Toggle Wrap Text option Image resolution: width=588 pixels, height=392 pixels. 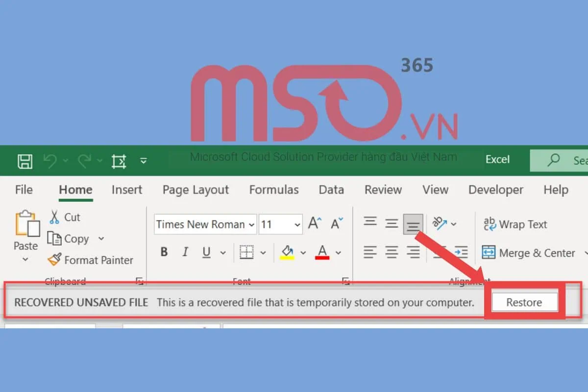click(514, 224)
